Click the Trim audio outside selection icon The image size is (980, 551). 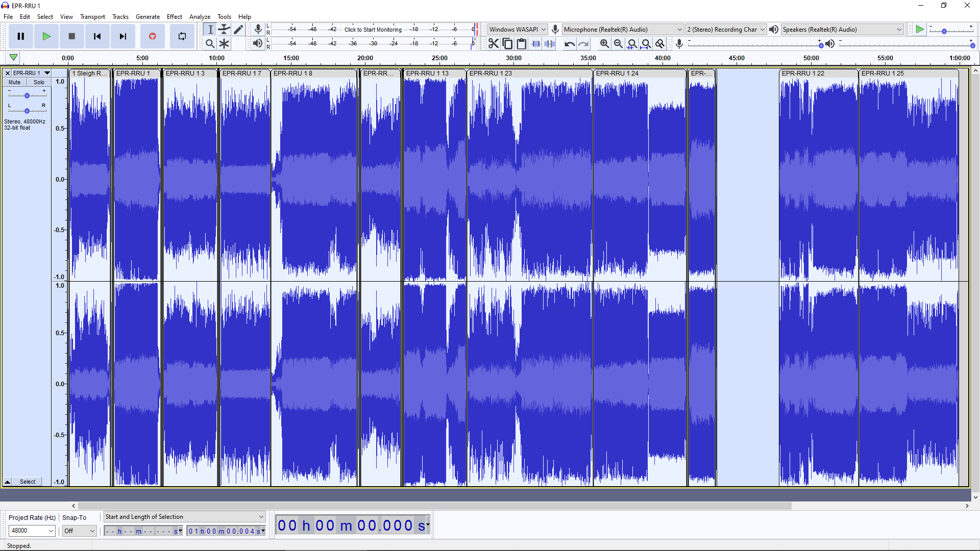point(535,44)
